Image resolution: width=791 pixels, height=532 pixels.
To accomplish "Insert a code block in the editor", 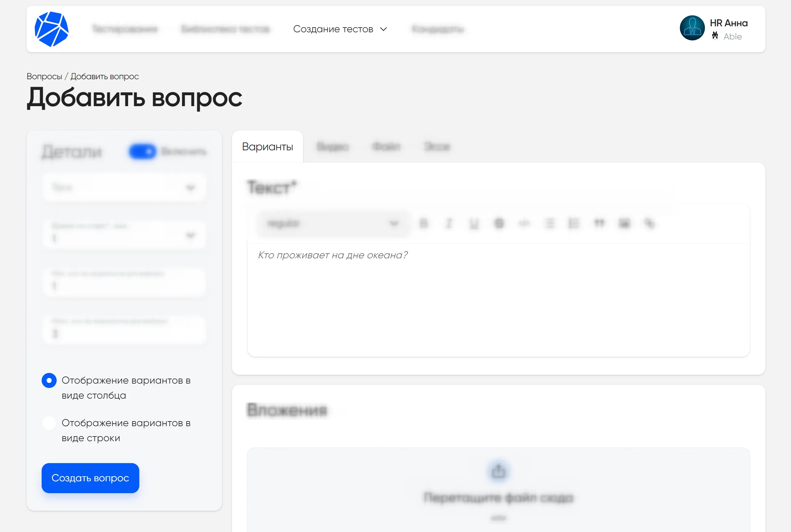I will click(x=524, y=223).
